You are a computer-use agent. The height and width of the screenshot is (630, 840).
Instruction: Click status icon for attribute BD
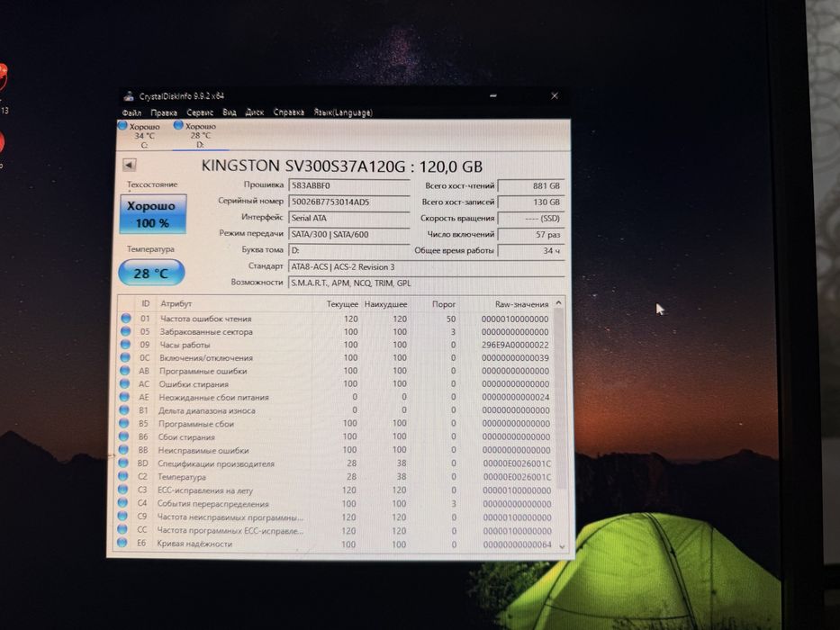pos(123,463)
